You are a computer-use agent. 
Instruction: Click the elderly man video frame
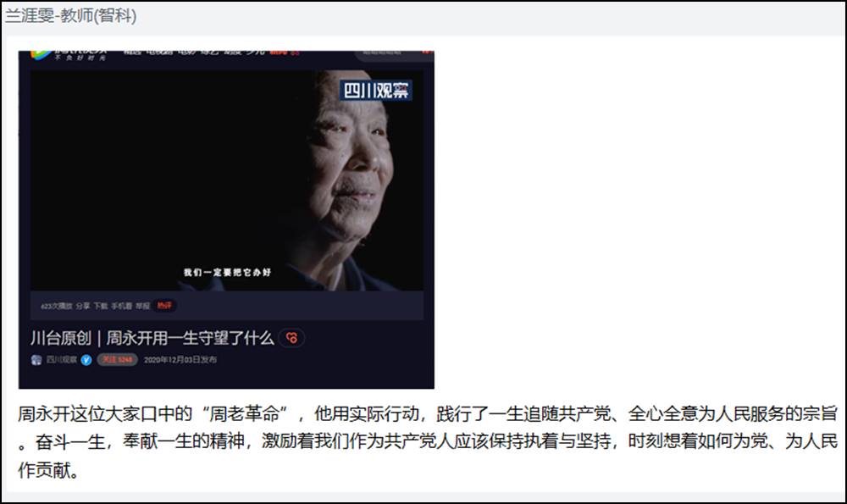pyautogui.click(x=227, y=180)
